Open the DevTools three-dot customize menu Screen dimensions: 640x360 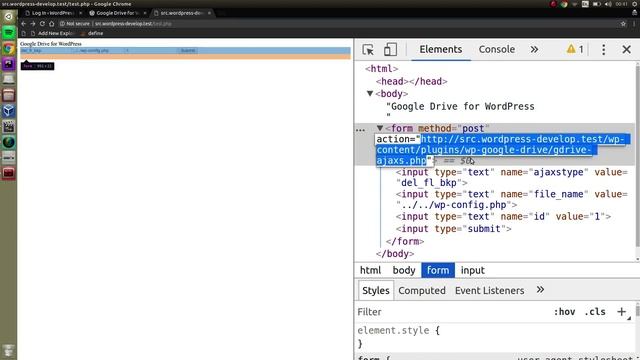[604, 49]
